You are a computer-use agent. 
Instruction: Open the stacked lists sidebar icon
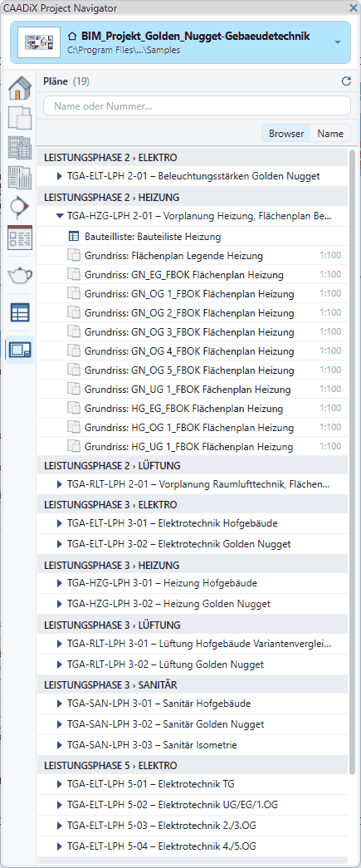[20, 178]
